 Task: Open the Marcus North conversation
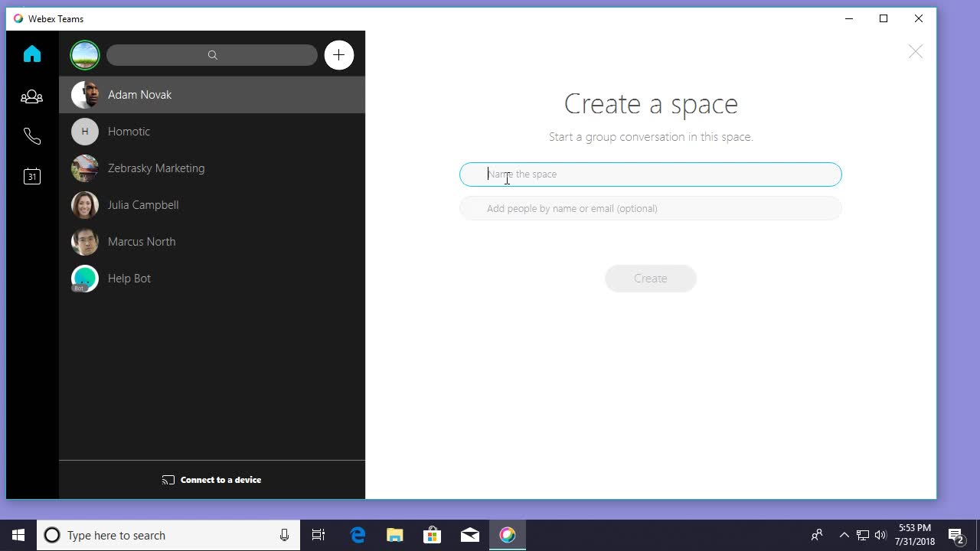pyautogui.click(x=212, y=242)
